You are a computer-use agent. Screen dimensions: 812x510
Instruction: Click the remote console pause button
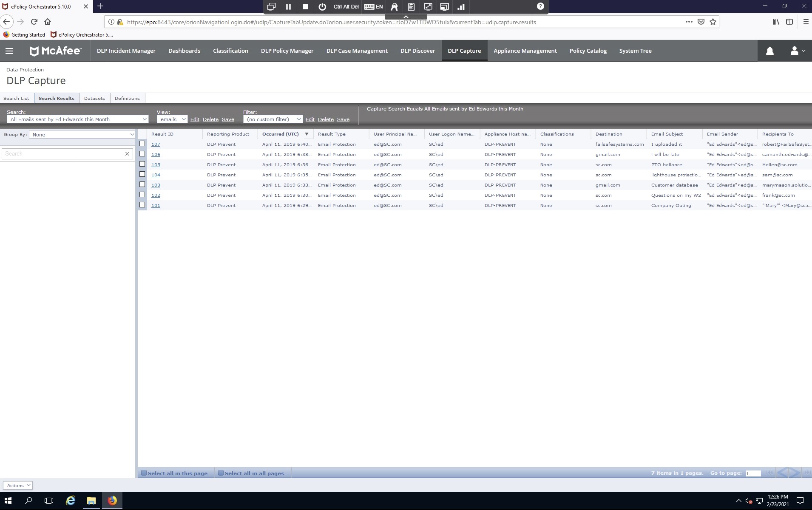tap(288, 7)
